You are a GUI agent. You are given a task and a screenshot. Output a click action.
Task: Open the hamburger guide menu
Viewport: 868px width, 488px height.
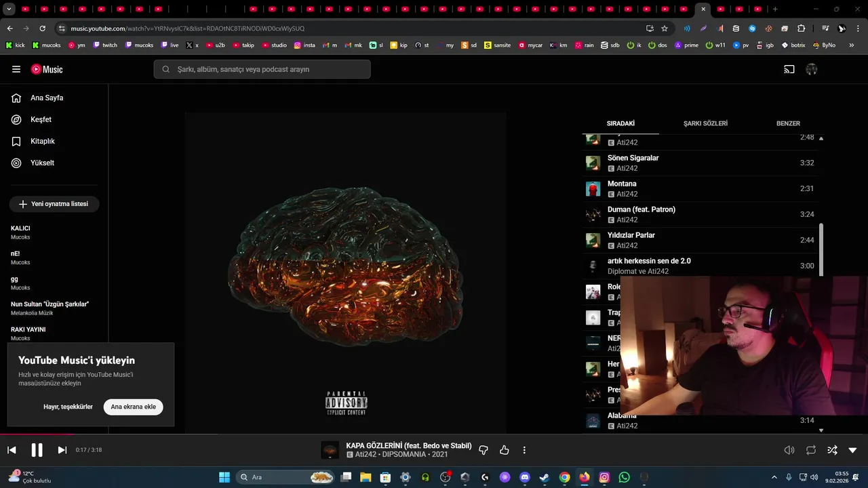16,69
